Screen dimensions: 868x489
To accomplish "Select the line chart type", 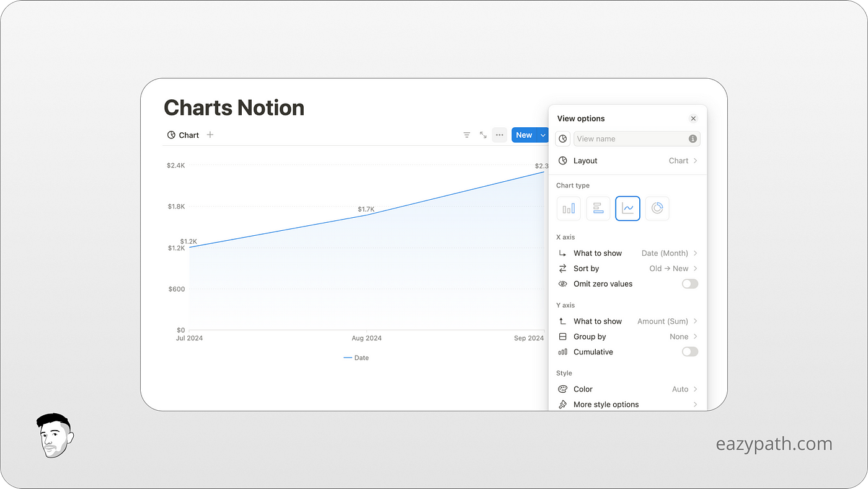I will point(627,208).
